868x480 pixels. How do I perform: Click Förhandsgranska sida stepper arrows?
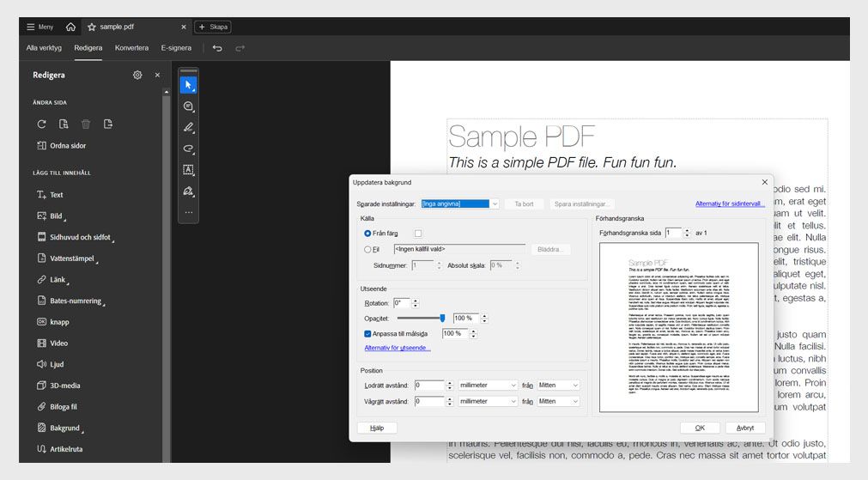tap(687, 233)
